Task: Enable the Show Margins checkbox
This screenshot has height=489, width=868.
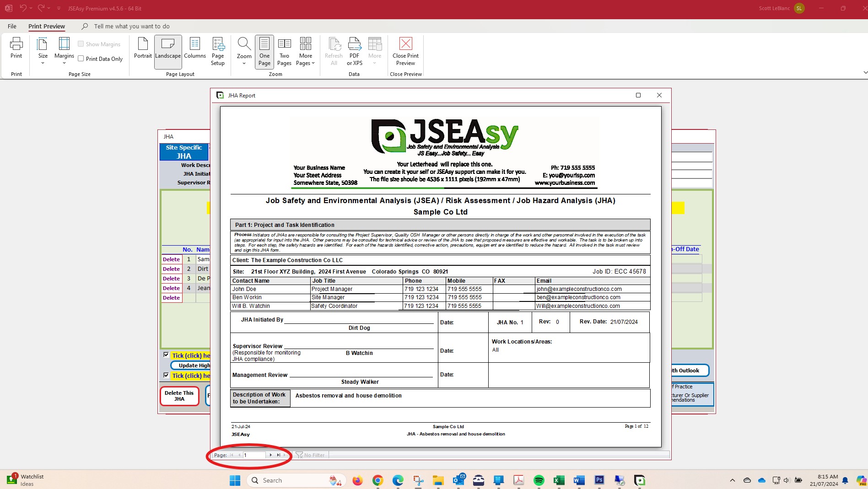Action: click(81, 44)
